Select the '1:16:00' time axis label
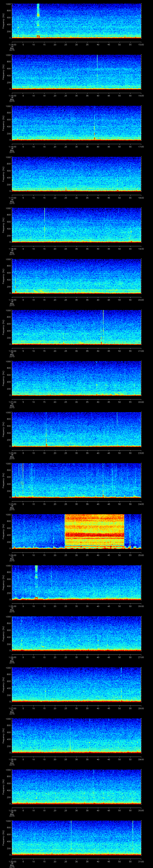The width and height of the screenshot is (153, 868). pos(12,147)
